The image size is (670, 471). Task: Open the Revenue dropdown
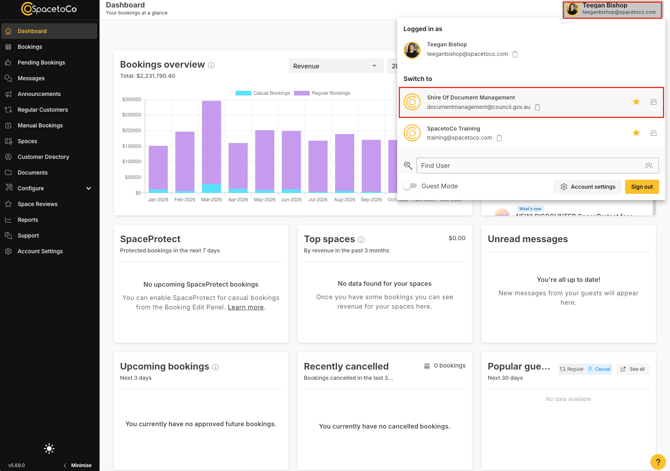[335, 66]
